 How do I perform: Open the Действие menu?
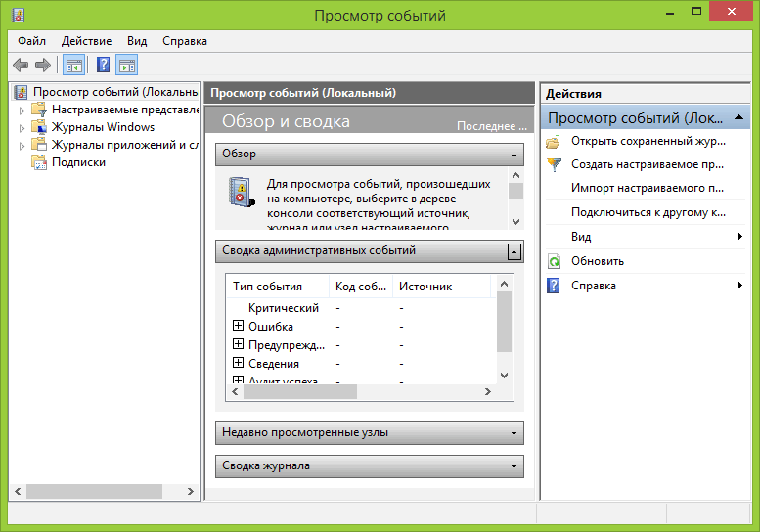click(86, 41)
